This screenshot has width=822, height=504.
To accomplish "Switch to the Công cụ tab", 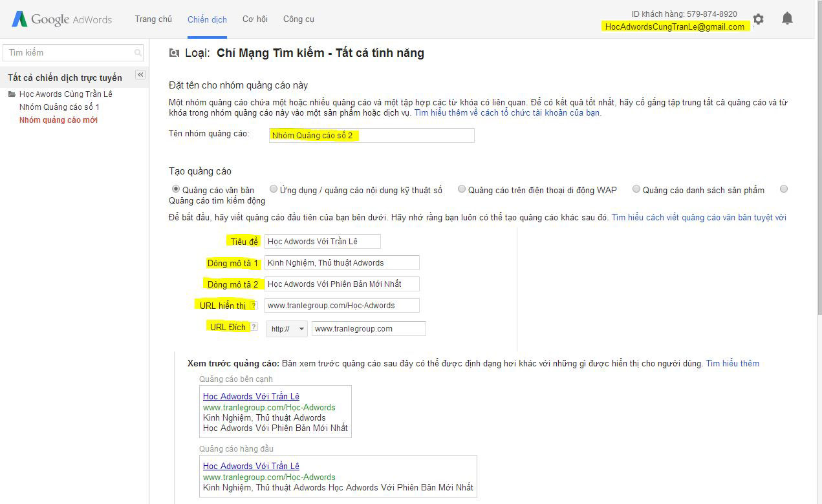I will click(x=298, y=19).
